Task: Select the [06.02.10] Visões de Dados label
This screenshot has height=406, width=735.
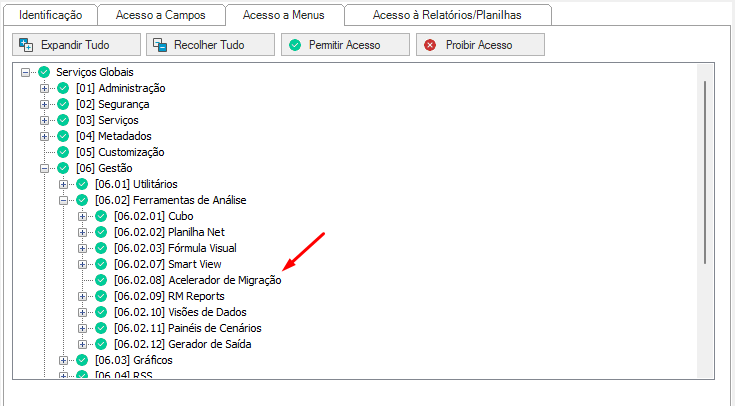Action: point(180,312)
